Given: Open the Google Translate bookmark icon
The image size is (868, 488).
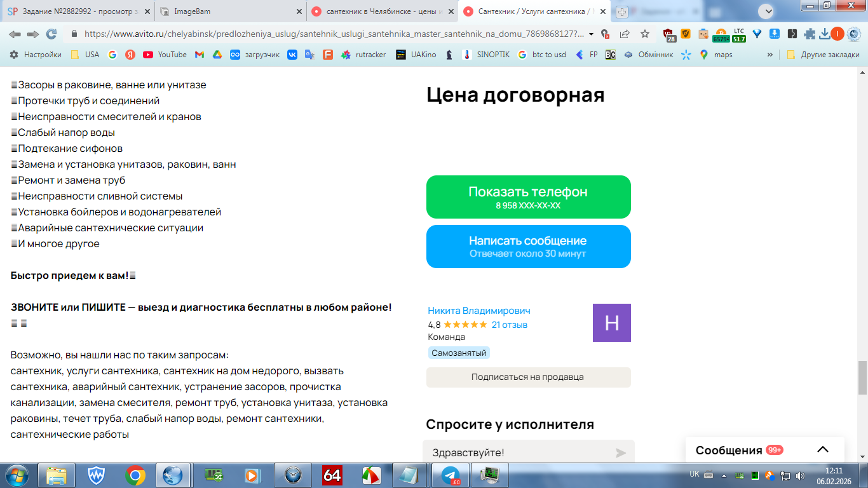Looking at the screenshot, I should point(310,55).
